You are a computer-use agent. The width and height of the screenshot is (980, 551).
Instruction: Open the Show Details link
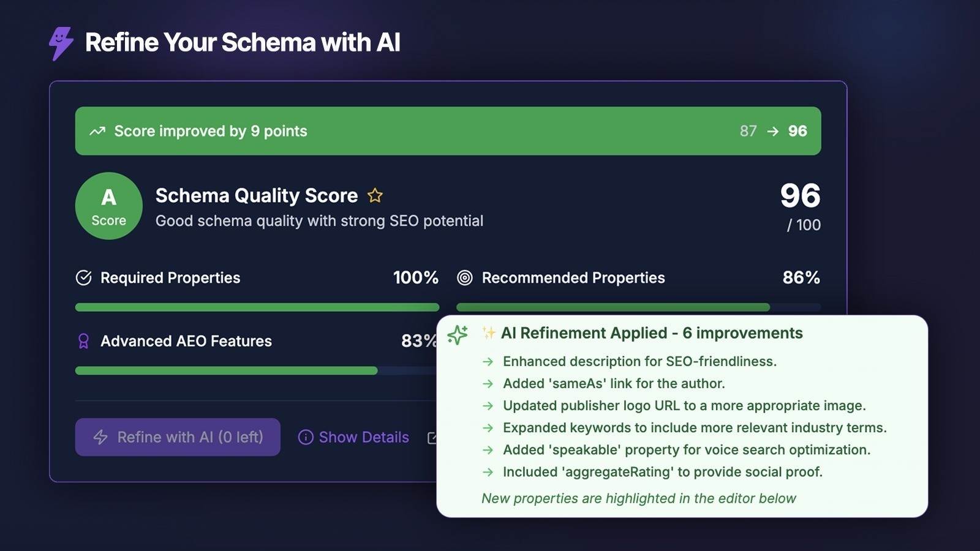pos(363,437)
